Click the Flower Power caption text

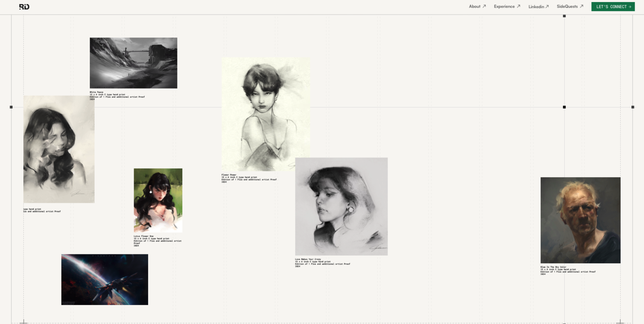[x=249, y=178]
